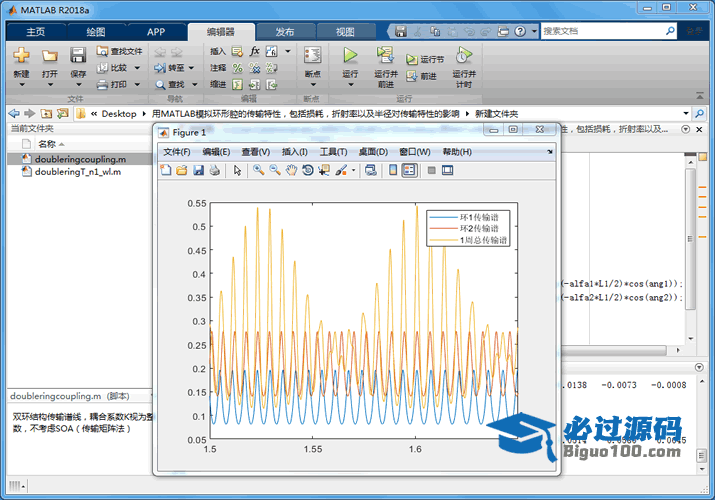
Task: Click Open File icon in the Figure 1 toolbar
Action: (182, 170)
